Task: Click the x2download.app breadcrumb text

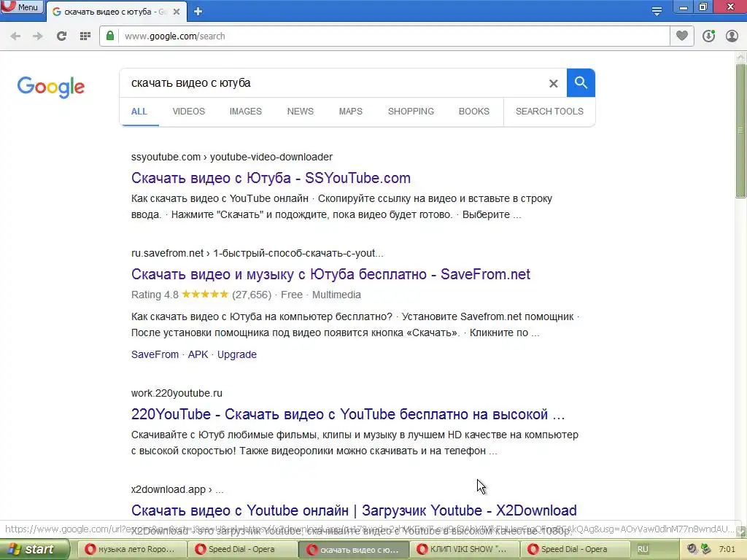Action: pyautogui.click(x=177, y=489)
